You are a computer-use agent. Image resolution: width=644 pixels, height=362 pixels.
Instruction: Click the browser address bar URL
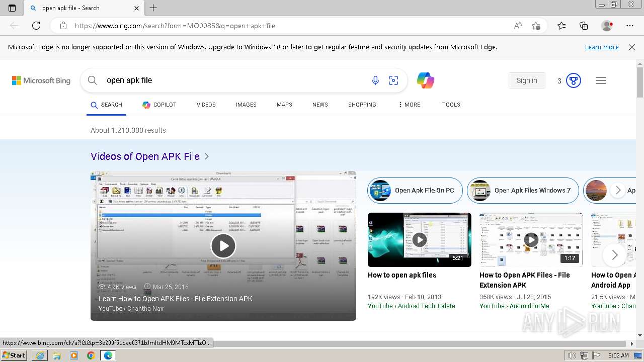[175, 26]
